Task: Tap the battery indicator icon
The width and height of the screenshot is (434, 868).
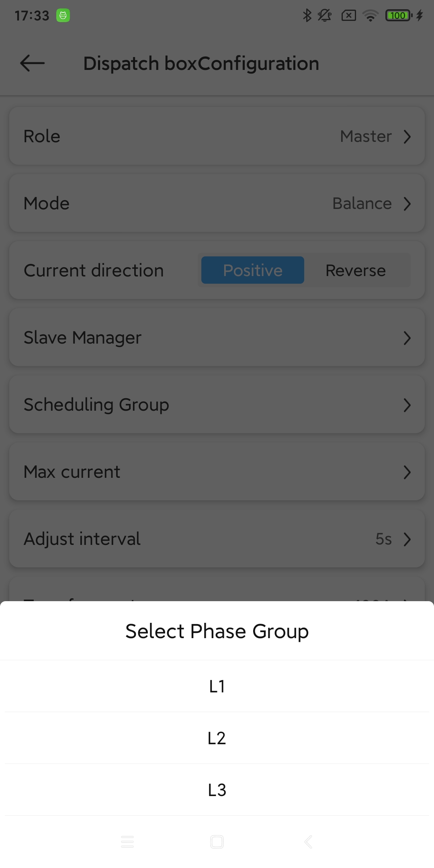Action: [398, 16]
